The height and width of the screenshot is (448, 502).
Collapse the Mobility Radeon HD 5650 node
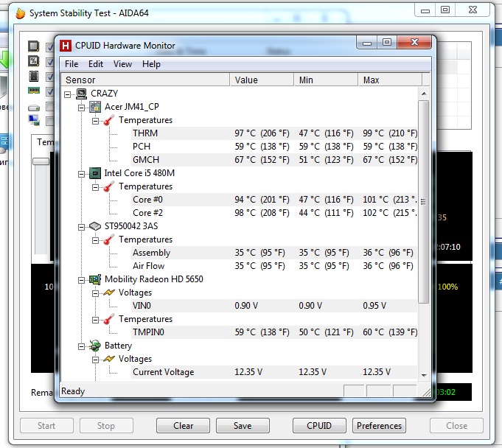click(81, 280)
